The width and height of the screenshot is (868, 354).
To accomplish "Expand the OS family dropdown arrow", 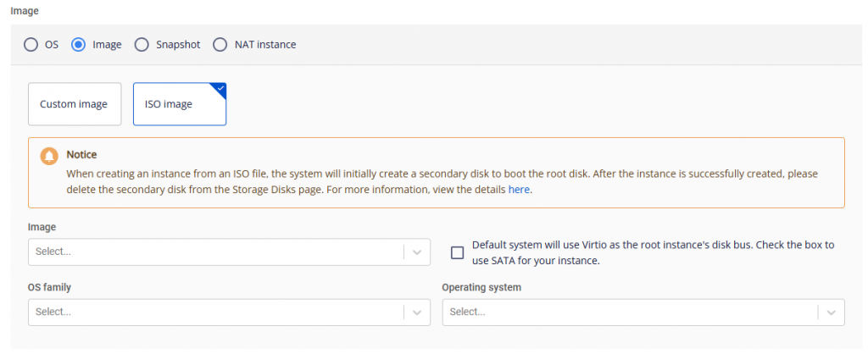I will point(417,312).
